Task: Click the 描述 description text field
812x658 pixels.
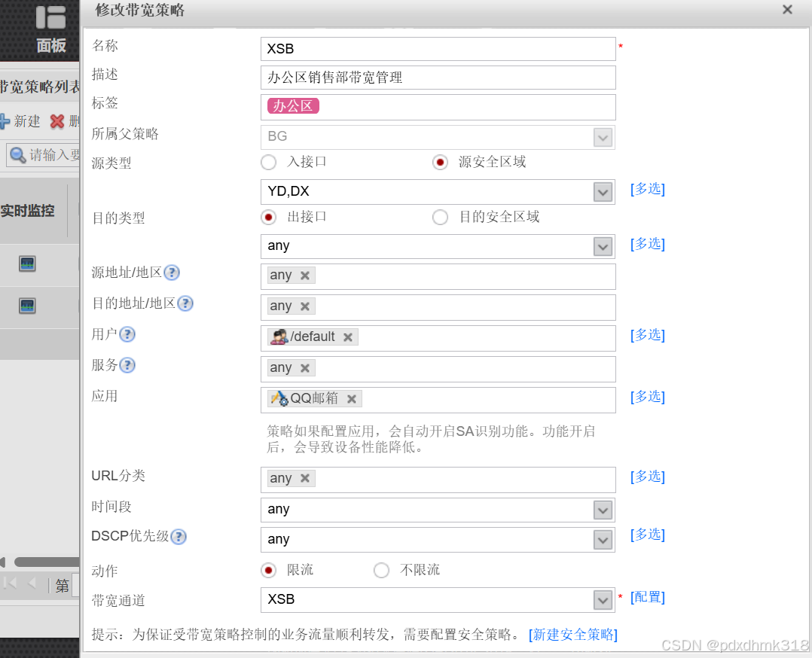Action: tap(438, 78)
